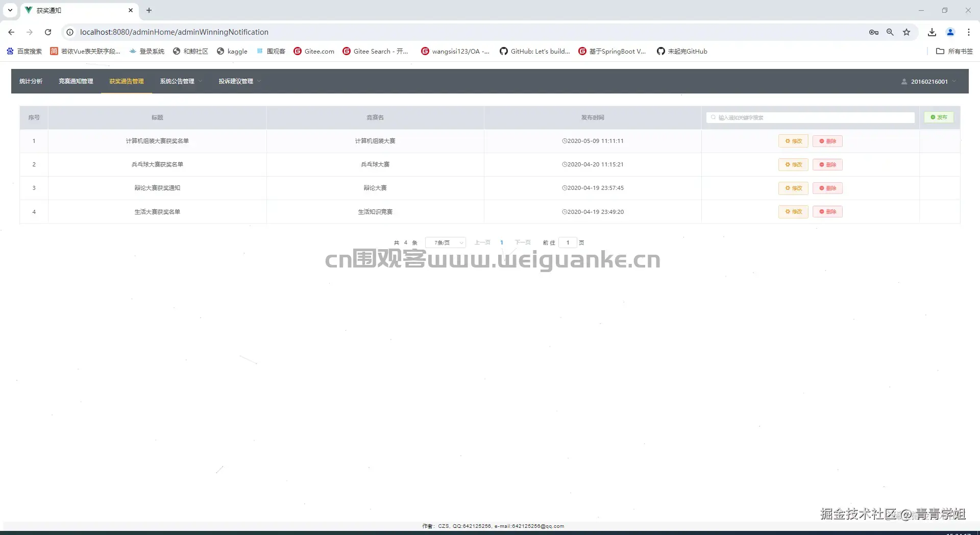Viewport: 980px width, 535px height.
Task: Go to the previous page 上一页
Action: (x=482, y=242)
